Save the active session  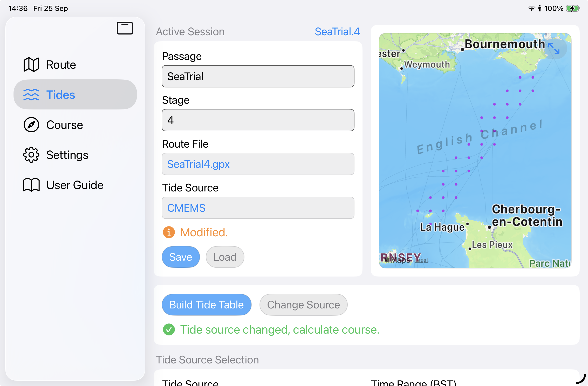coord(181,257)
